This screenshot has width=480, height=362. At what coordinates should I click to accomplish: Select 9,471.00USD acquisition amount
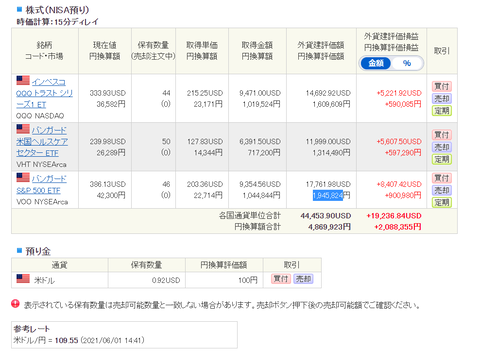260,93
